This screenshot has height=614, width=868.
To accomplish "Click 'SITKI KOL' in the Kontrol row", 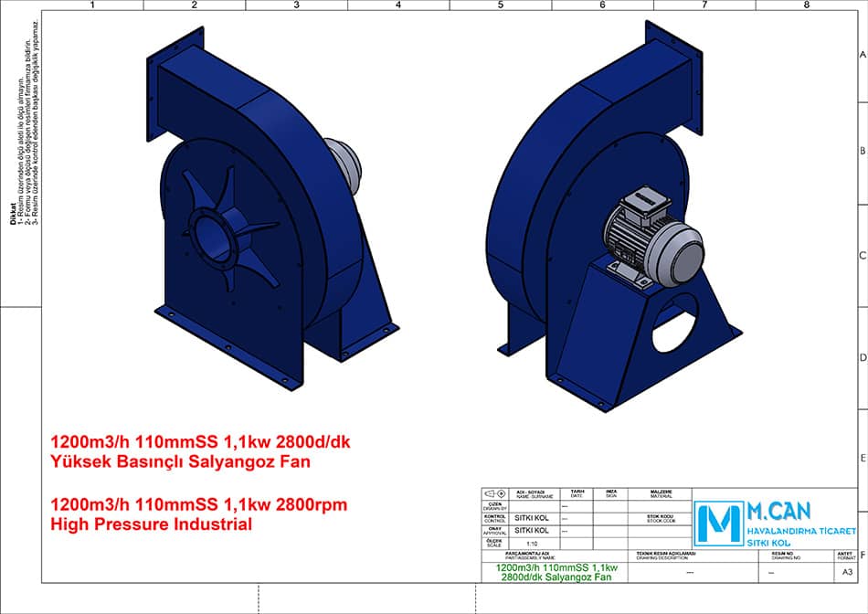I will (533, 517).
